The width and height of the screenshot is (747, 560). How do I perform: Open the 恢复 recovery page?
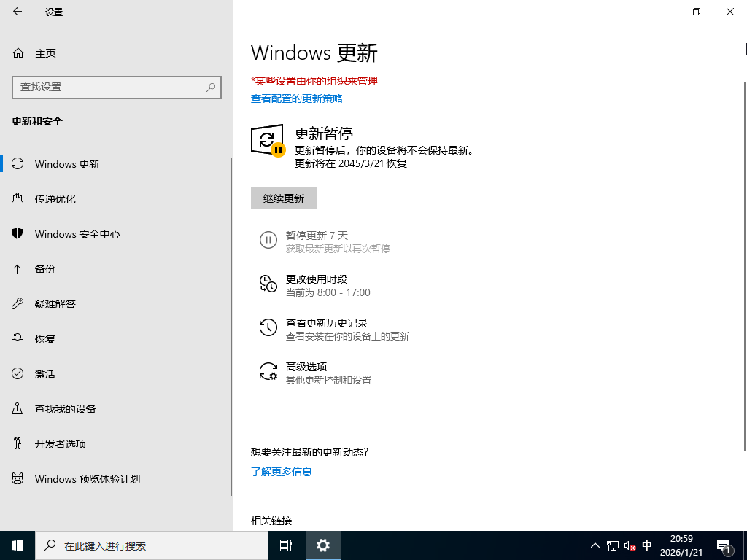click(x=44, y=339)
